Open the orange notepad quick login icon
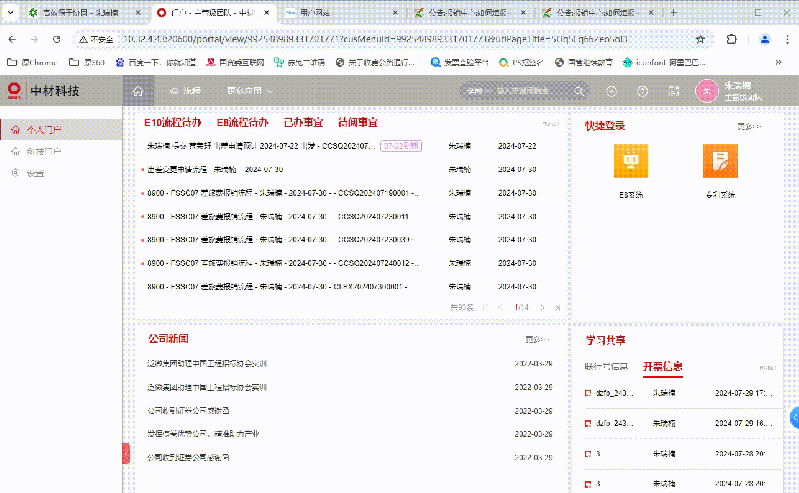 (720, 161)
